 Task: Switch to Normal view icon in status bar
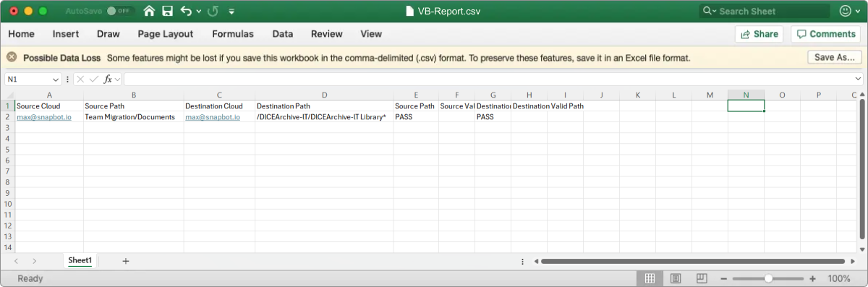point(650,278)
